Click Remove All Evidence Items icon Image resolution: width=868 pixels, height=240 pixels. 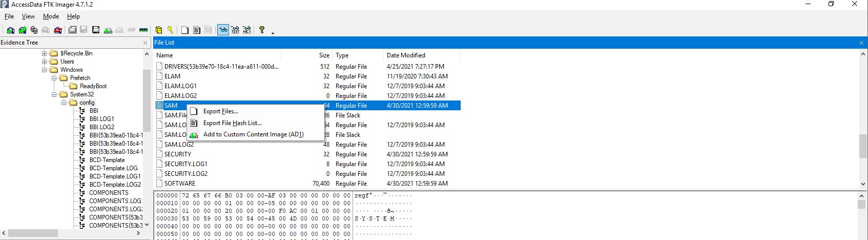58,30
